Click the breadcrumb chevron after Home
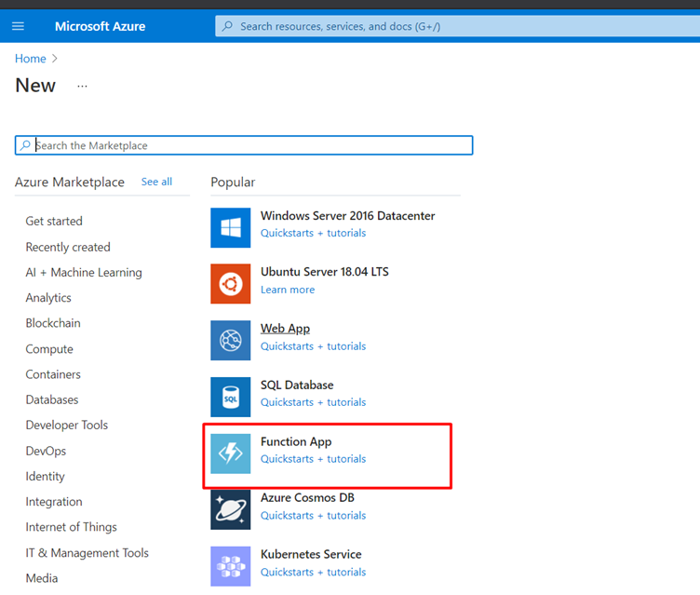 (x=55, y=59)
